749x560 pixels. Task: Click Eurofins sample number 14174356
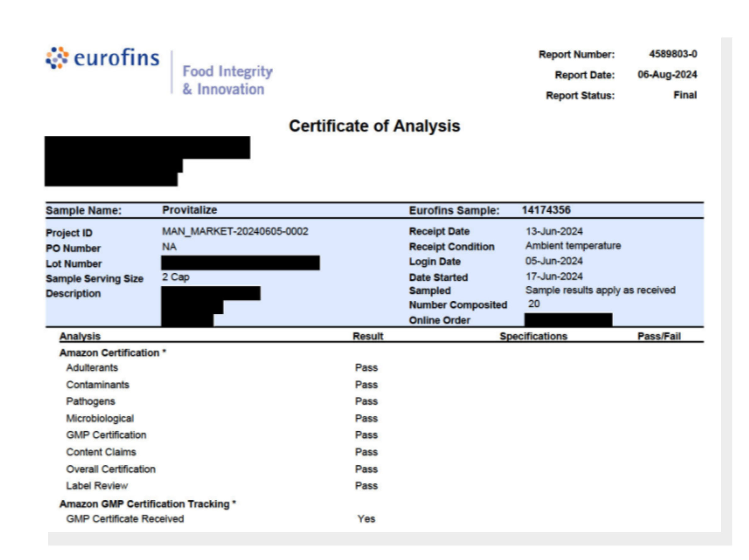click(x=546, y=210)
